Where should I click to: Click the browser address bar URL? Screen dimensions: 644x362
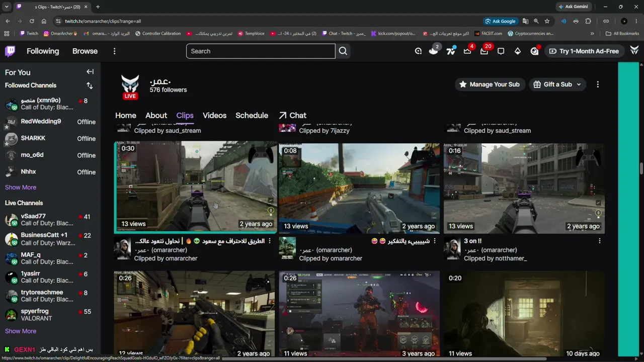tap(103, 21)
